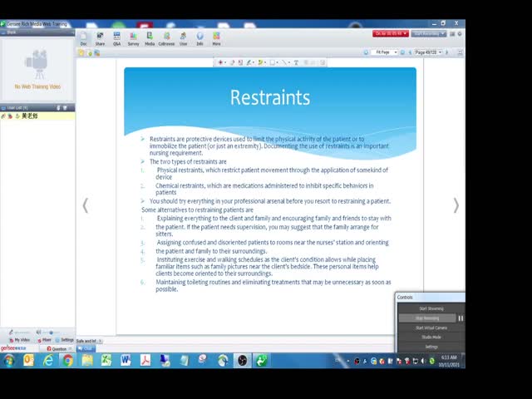Select the rectangle shape annotation tool
This screenshot has width=532, height=399.
[273, 62]
